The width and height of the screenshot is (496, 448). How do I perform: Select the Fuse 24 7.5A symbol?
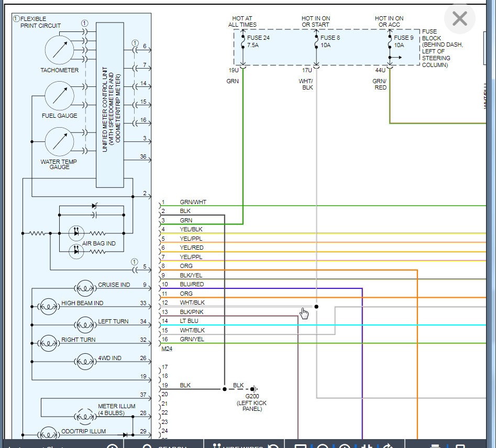pos(243,42)
